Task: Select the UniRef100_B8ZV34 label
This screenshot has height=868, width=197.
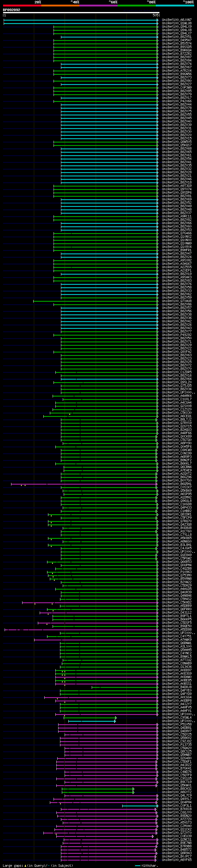Action: pos(177,389)
